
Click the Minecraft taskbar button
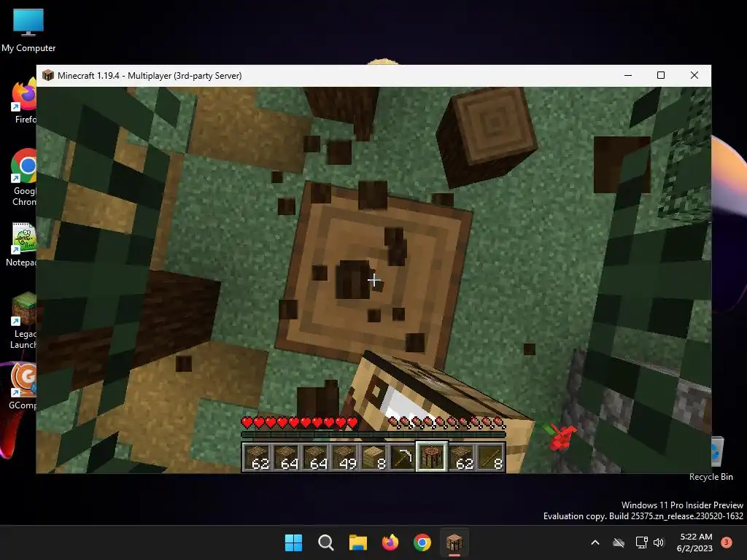click(x=454, y=542)
